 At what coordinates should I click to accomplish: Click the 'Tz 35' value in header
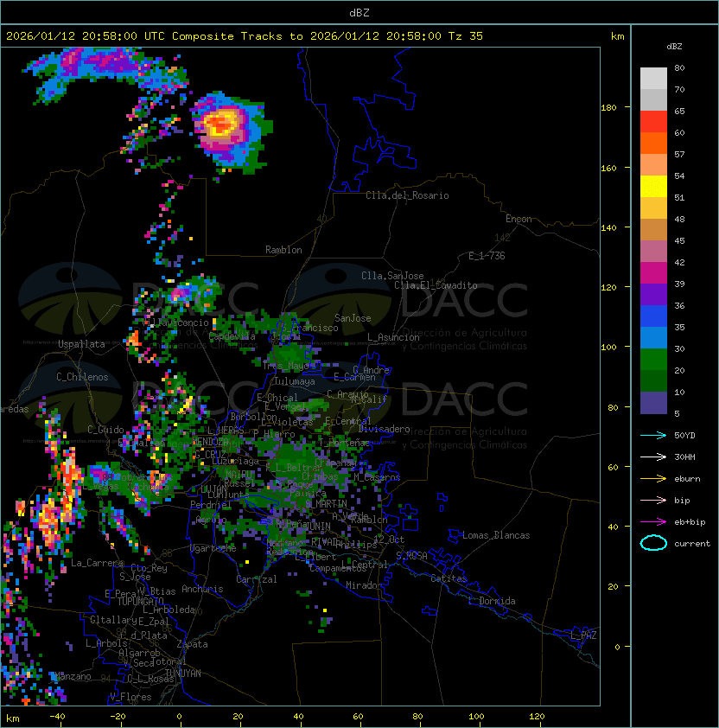point(466,36)
